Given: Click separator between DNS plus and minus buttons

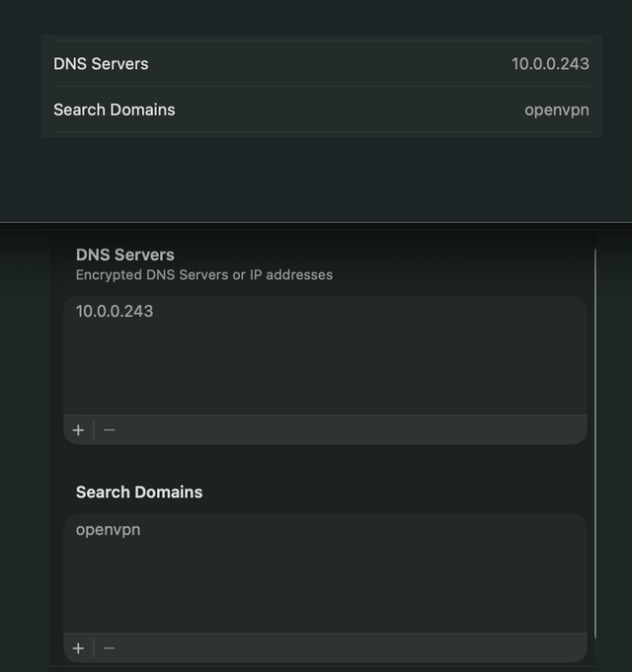Looking at the screenshot, I should click(94, 430).
